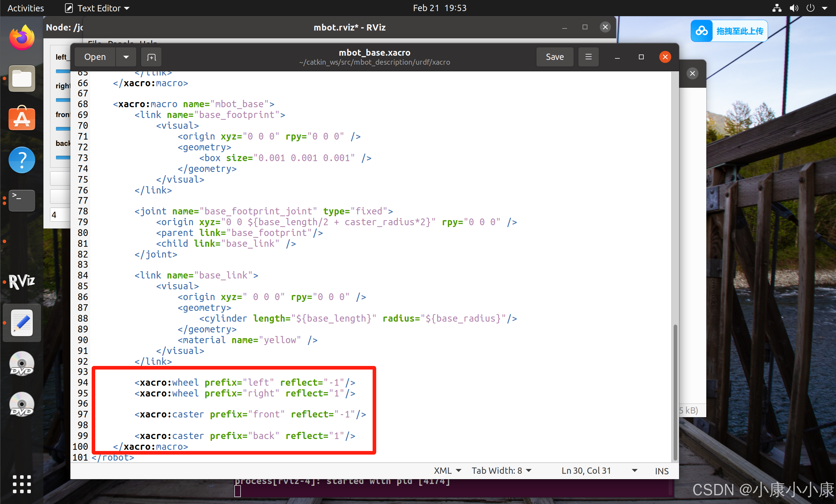
Task: Save mbot_base.xacro with the Save button
Action: pos(554,57)
